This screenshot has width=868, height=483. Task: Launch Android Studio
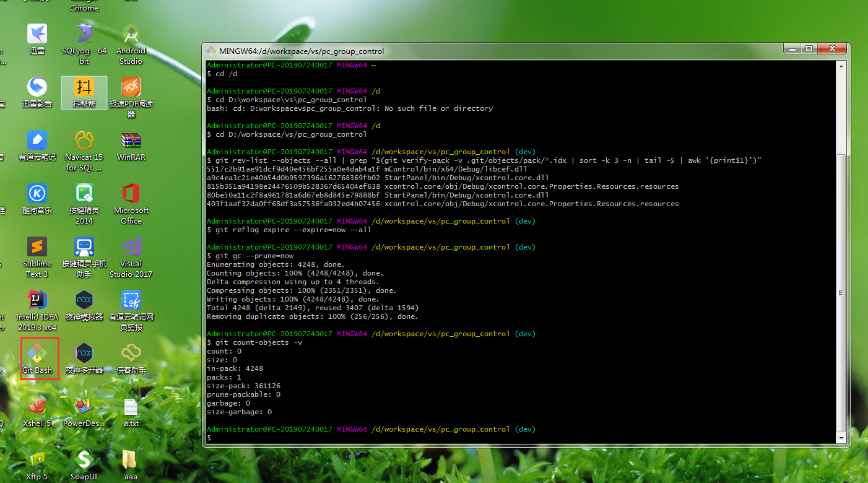click(x=130, y=38)
